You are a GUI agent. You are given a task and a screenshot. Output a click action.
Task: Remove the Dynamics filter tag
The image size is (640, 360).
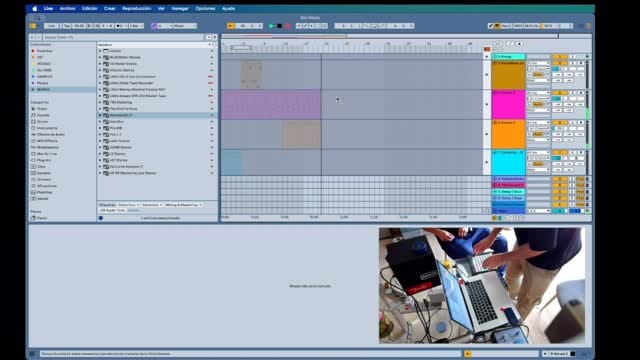161,205
